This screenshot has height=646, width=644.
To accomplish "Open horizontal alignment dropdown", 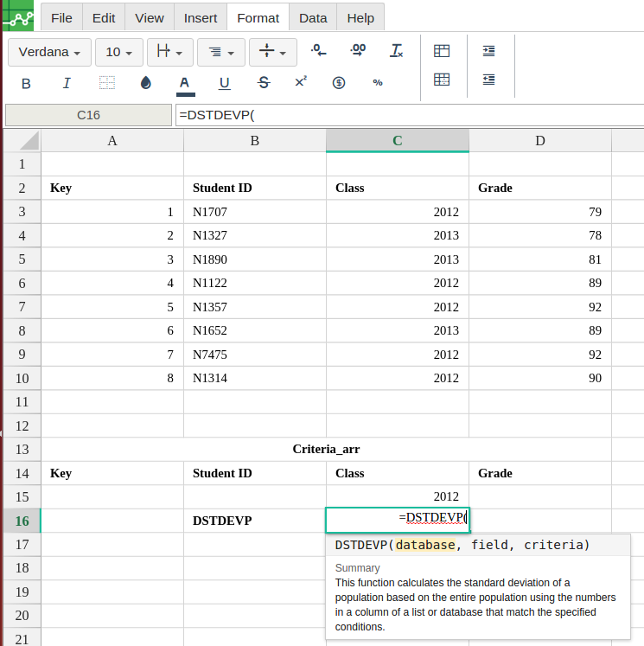I will (x=220, y=52).
